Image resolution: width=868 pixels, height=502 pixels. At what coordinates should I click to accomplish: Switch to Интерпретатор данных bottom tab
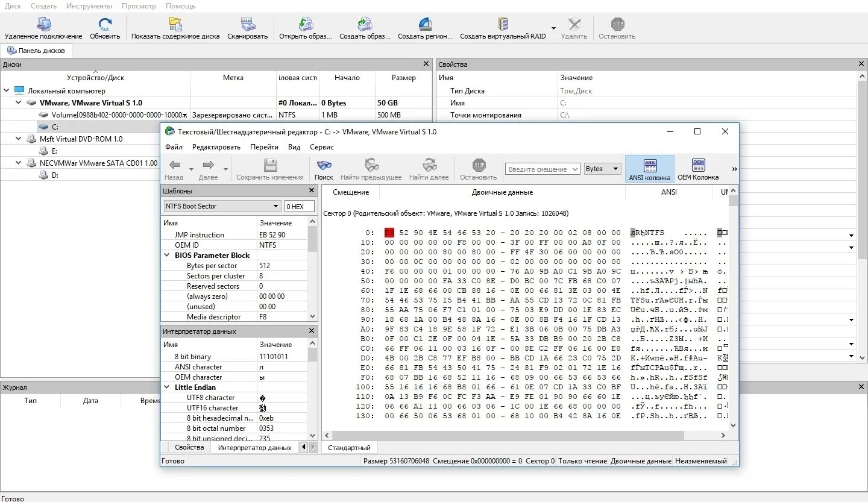coord(254,447)
